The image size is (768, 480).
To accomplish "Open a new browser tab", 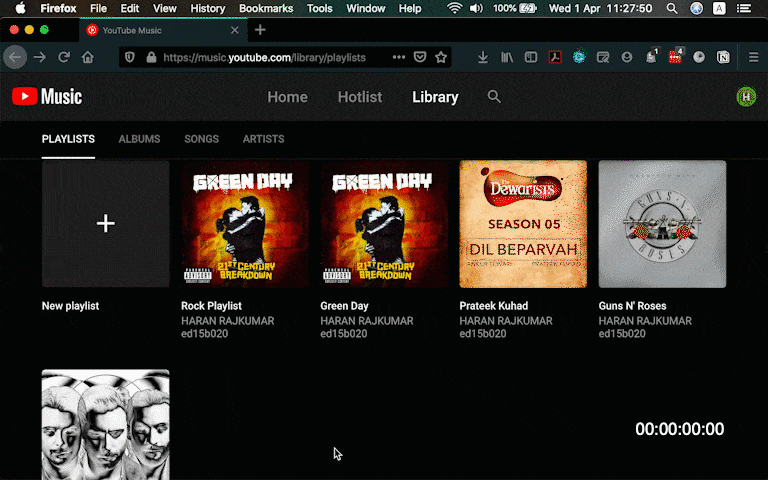I will [260, 30].
